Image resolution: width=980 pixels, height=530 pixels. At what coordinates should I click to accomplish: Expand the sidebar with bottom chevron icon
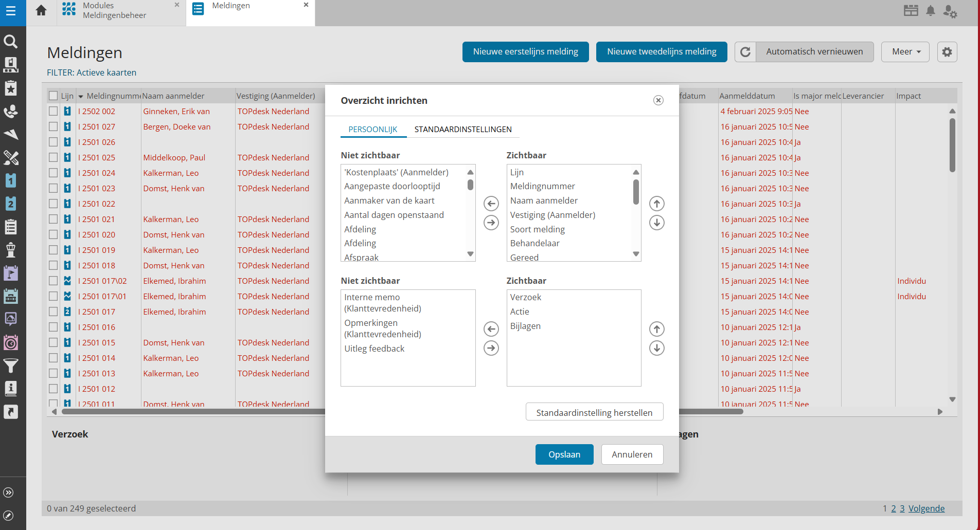(9, 492)
